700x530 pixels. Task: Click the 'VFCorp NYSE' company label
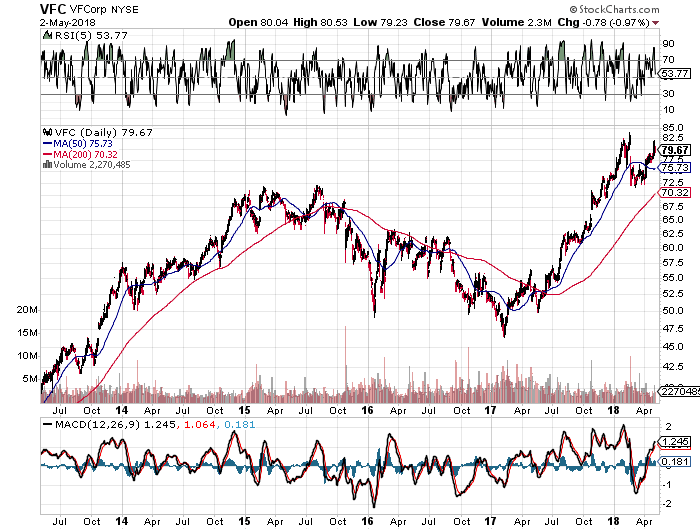point(104,9)
